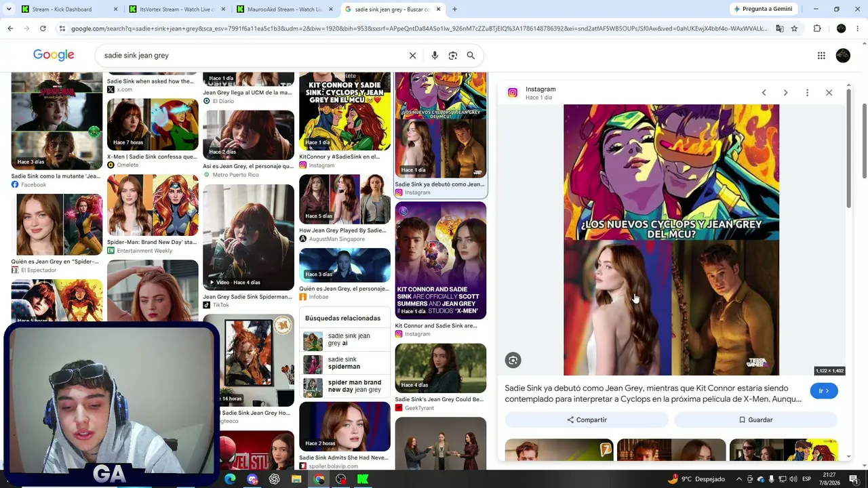Save the image with the Guardar button
Screen dimensions: 868x488
tap(755, 420)
